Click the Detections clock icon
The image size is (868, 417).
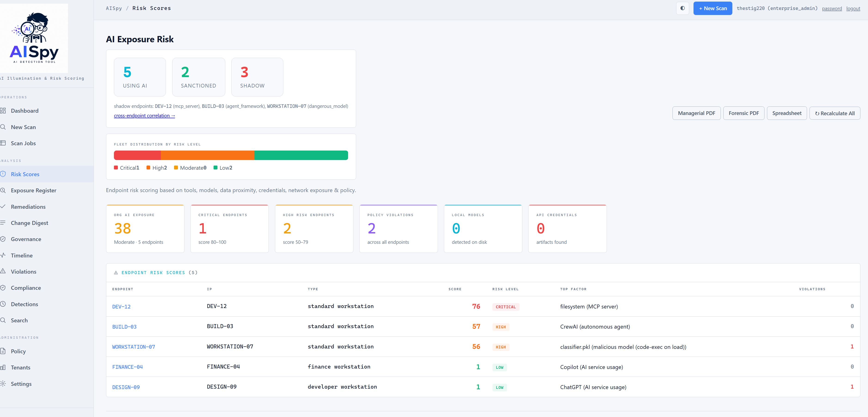[x=3, y=304]
